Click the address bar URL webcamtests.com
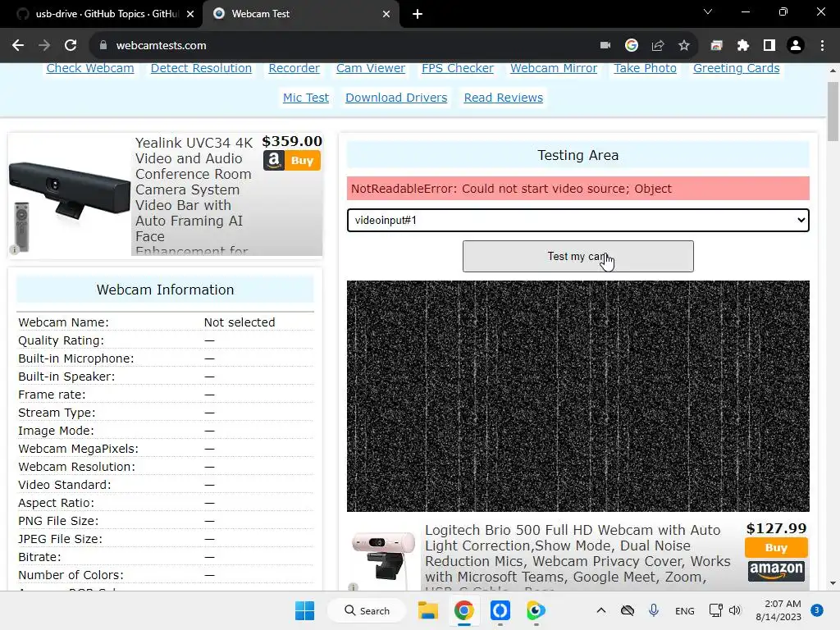 [162, 46]
